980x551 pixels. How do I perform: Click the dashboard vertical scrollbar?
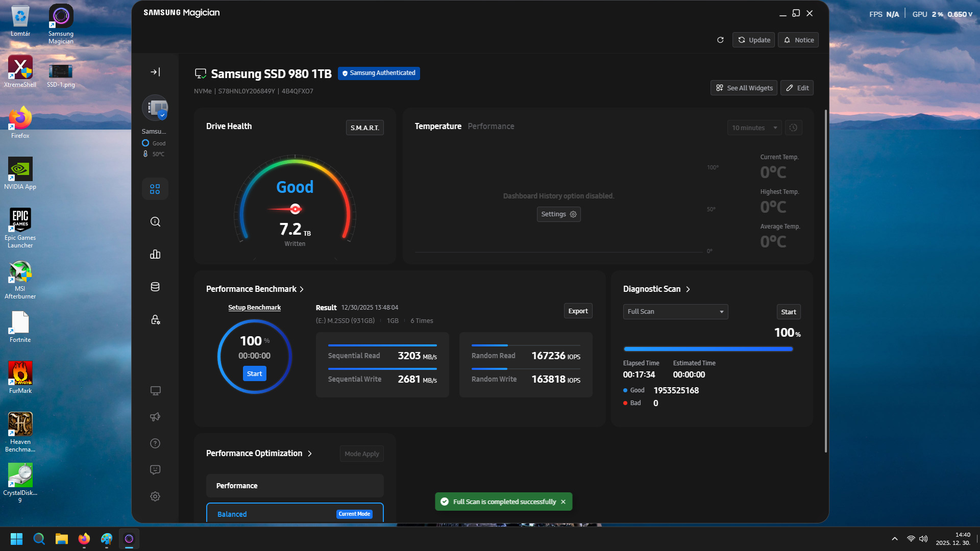click(825, 281)
